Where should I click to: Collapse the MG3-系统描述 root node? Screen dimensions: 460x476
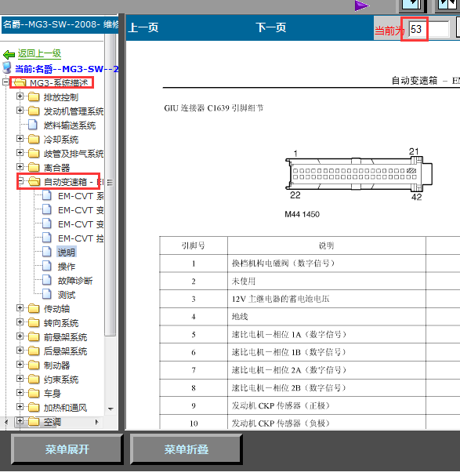(5, 82)
